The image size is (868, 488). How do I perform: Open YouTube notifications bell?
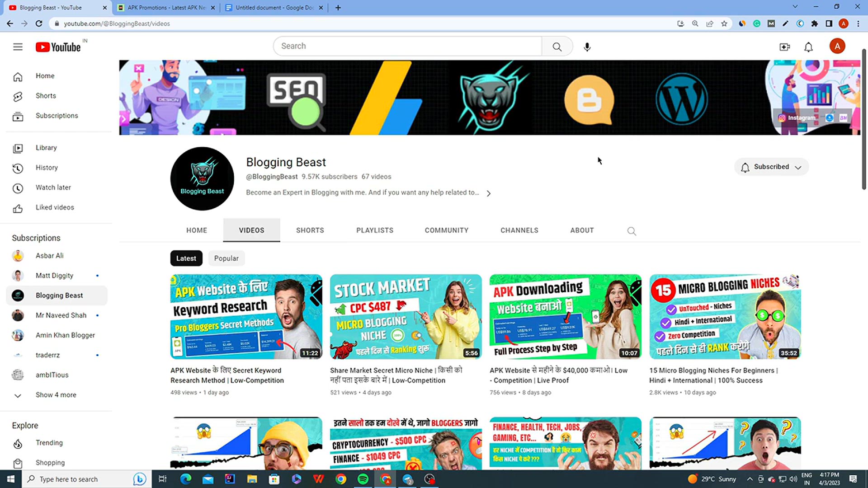pyautogui.click(x=808, y=47)
